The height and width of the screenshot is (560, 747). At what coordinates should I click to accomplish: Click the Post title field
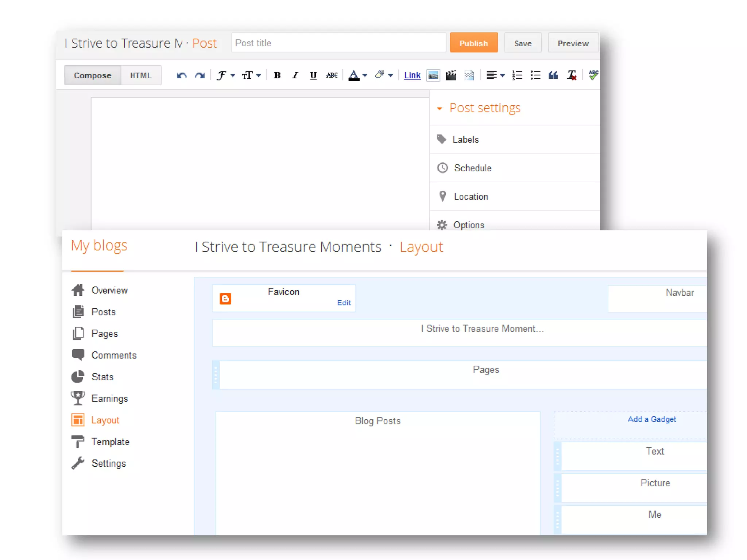point(338,43)
